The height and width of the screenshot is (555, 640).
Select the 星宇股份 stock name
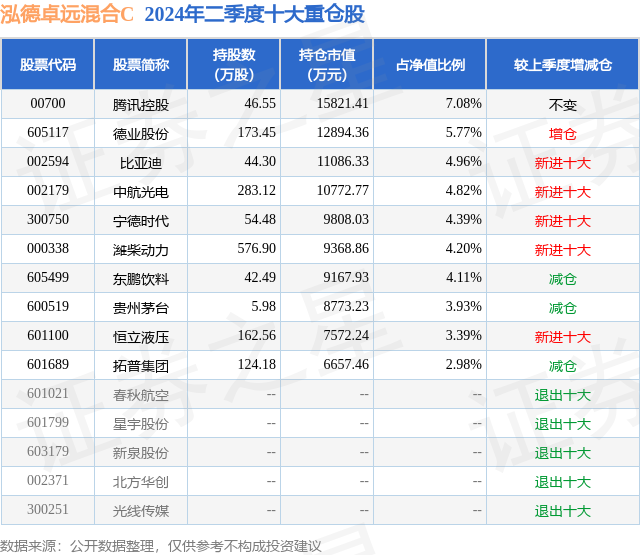coord(141,424)
